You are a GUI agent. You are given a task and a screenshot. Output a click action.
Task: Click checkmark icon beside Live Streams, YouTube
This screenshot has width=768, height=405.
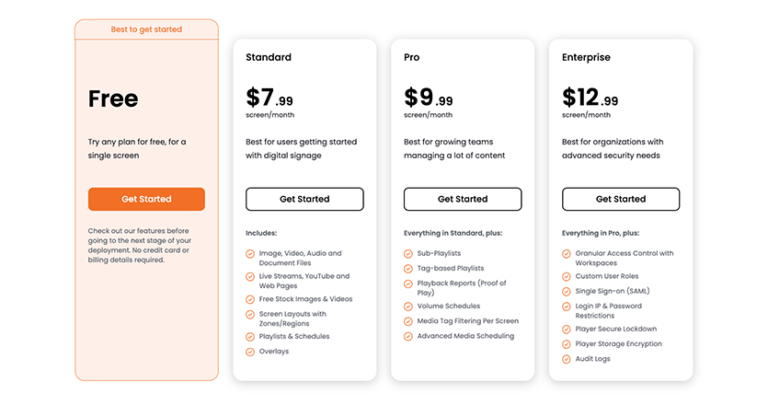tap(250, 276)
